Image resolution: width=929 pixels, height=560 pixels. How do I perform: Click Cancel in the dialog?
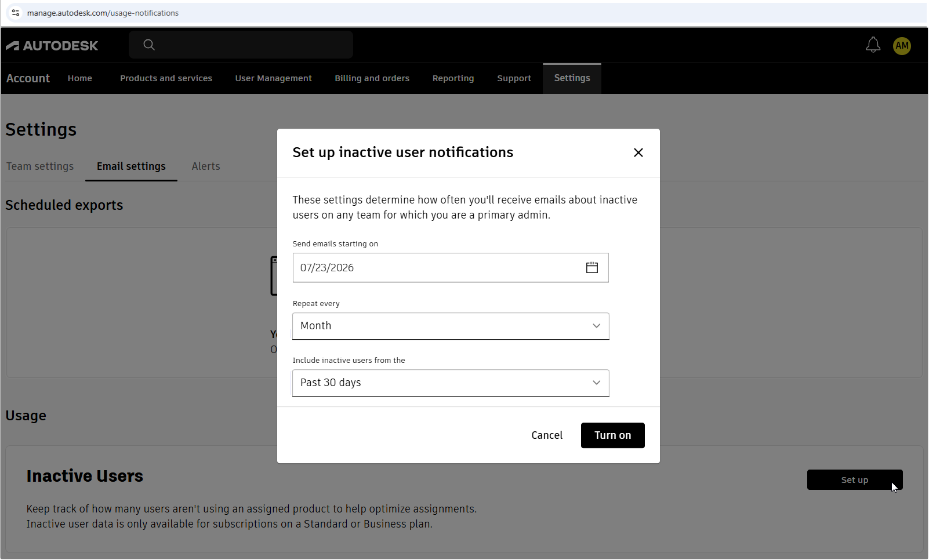[547, 435]
